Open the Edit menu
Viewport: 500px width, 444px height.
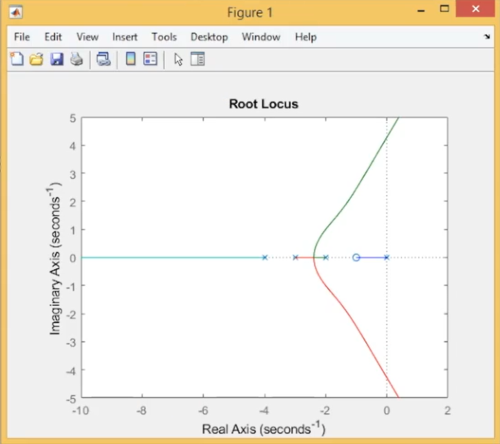pyautogui.click(x=53, y=37)
